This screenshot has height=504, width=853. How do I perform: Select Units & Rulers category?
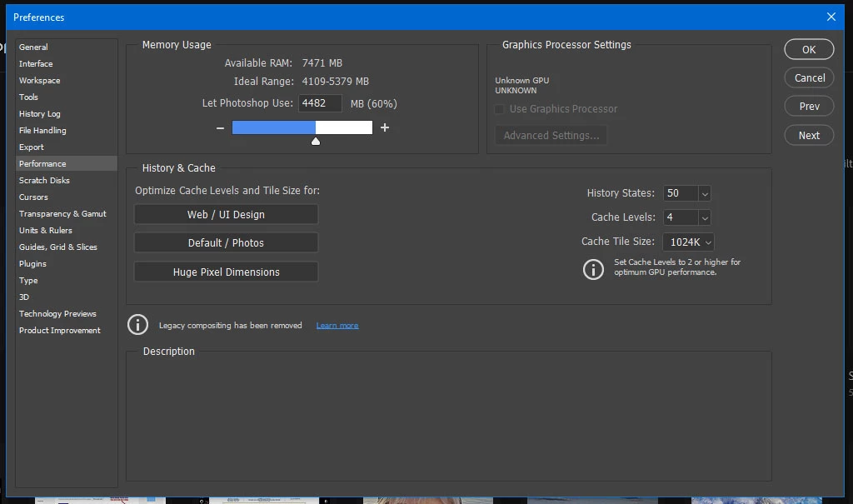(x=67, y=230)
